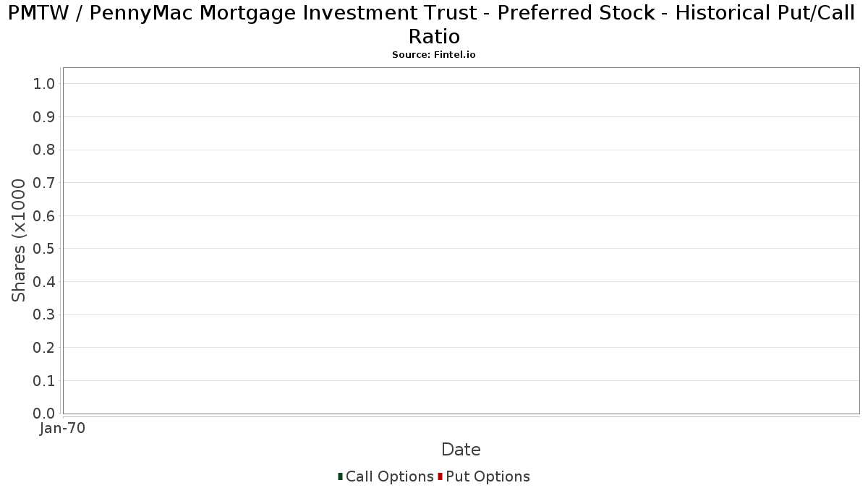Click the center of the empty plot area
The image size is (868, 488).
(x=461, y=241)
